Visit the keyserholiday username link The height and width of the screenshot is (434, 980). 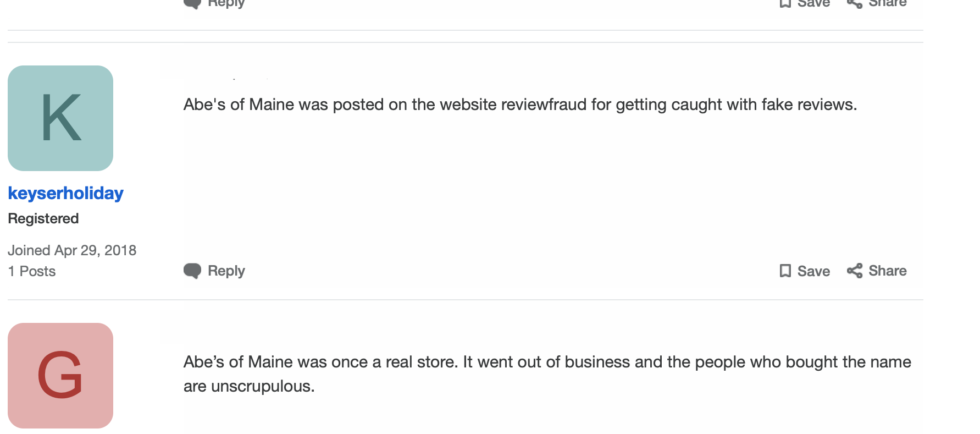click(65, 193)
